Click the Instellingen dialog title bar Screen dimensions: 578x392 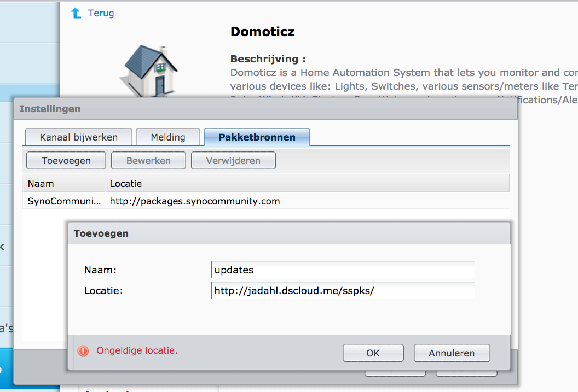(x=265, y=109)
